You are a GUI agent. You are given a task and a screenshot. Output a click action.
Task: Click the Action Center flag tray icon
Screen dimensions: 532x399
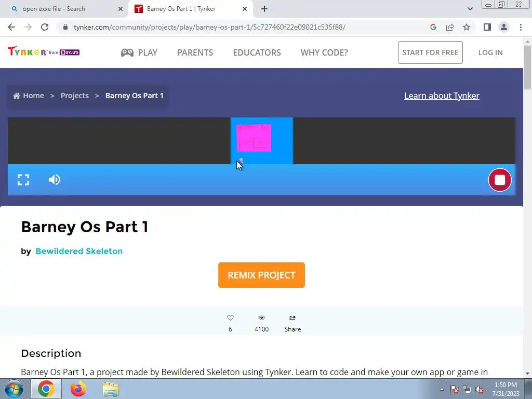[455, 389]
